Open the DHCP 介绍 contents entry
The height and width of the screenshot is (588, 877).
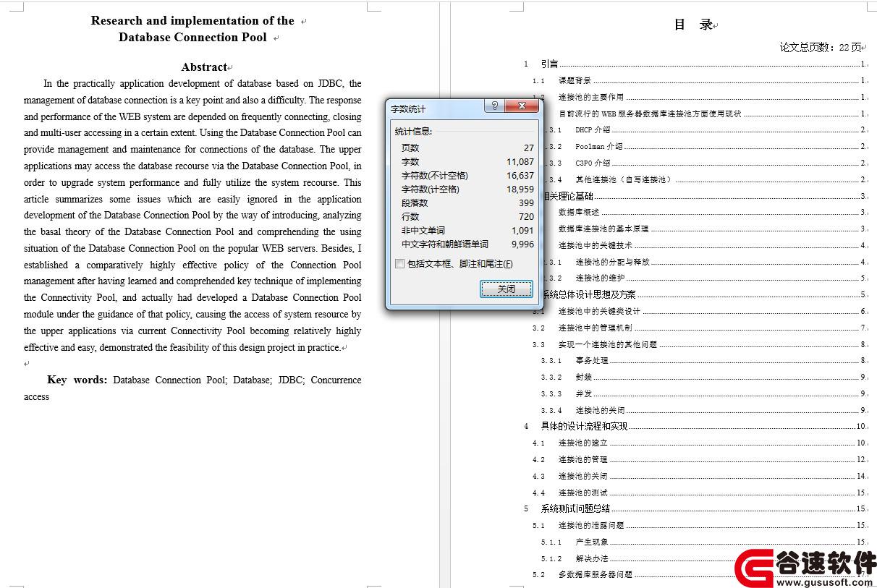pyautogui.click(x=704, y=130)
